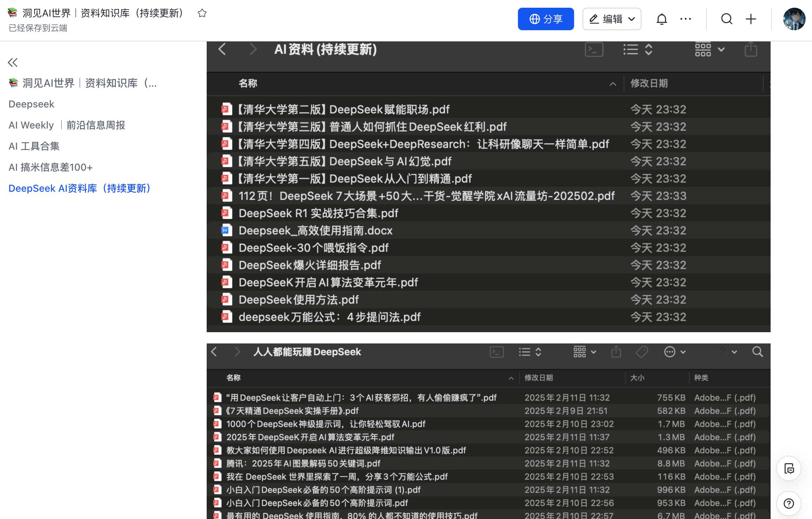Open the help question-mark floating button
Viewport: 812px width, 519px height.
pyautogui.click(x=788, y=504)
